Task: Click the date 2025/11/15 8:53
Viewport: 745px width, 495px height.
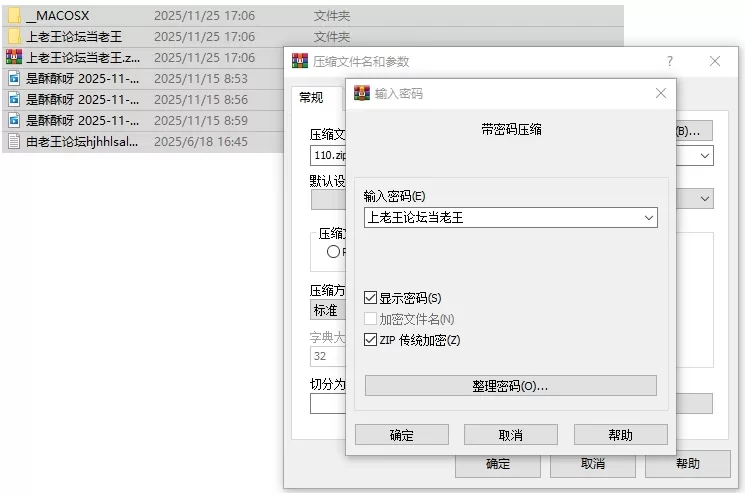Action: [x=201, y=78]
